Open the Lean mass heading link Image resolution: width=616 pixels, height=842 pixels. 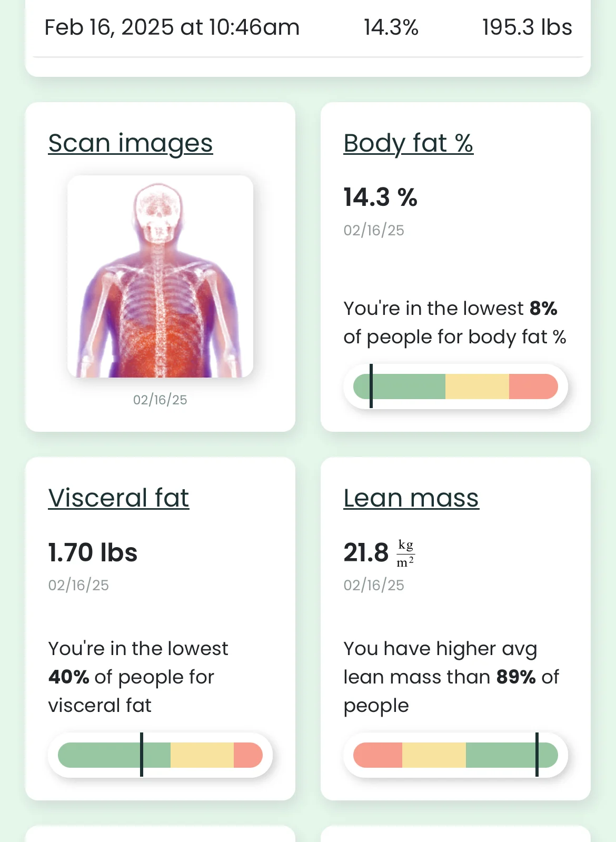coord(411,498)
